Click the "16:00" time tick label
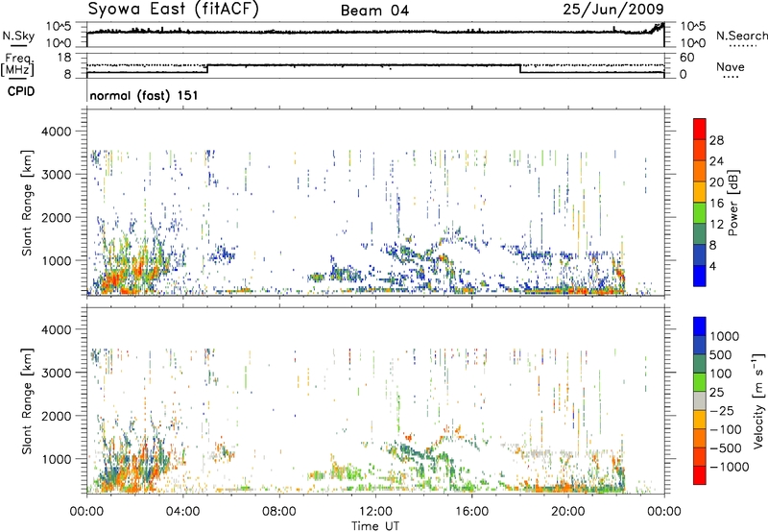This screenshot has height=532, width=768. [471, 512]
